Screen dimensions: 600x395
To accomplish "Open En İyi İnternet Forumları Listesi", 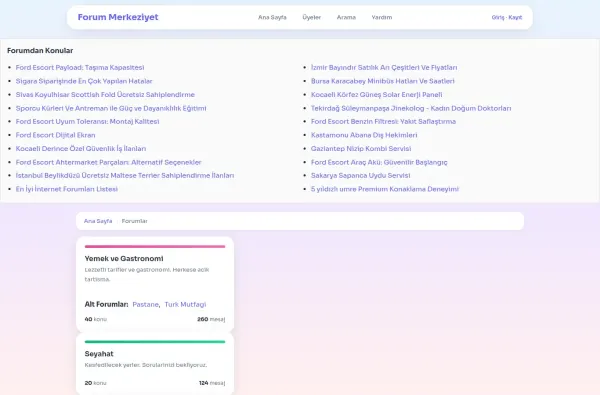I will (x=67, y=189).
